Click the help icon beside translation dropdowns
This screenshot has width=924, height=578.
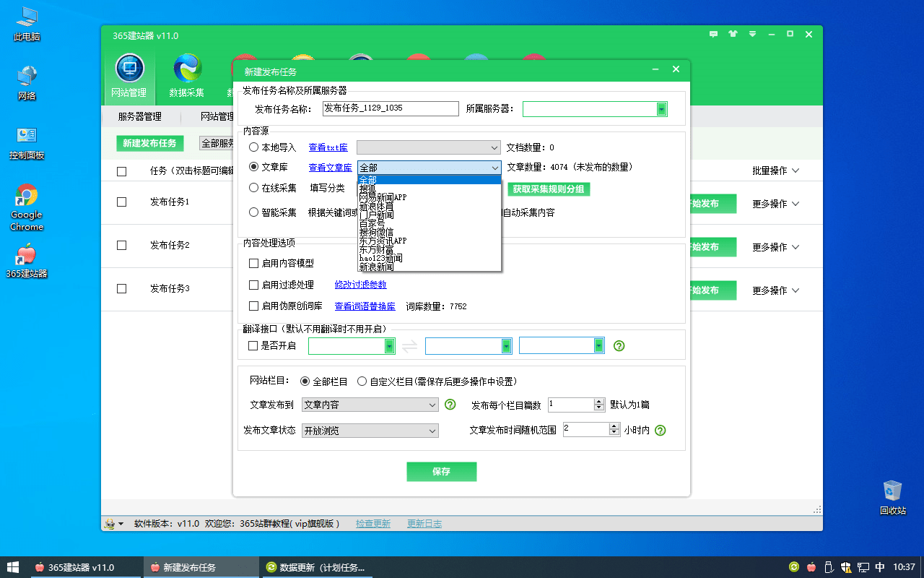click(x=619, y=346)
